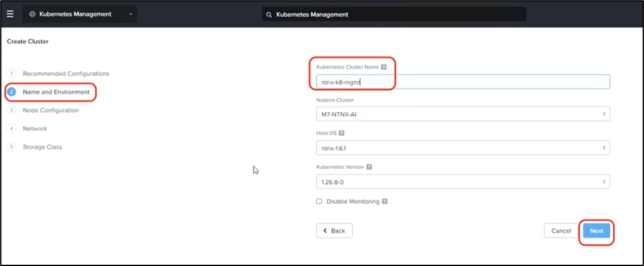This screenshot has height=266, width=644.
Task: Focus the Kubernetes Management search field
Action: [x=394, y=15]
